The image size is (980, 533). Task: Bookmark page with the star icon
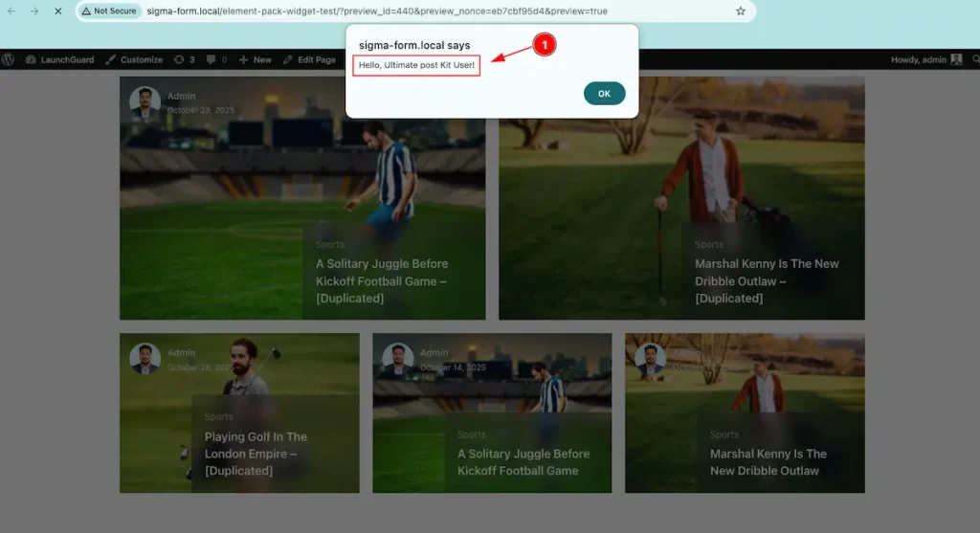(741, 11)
